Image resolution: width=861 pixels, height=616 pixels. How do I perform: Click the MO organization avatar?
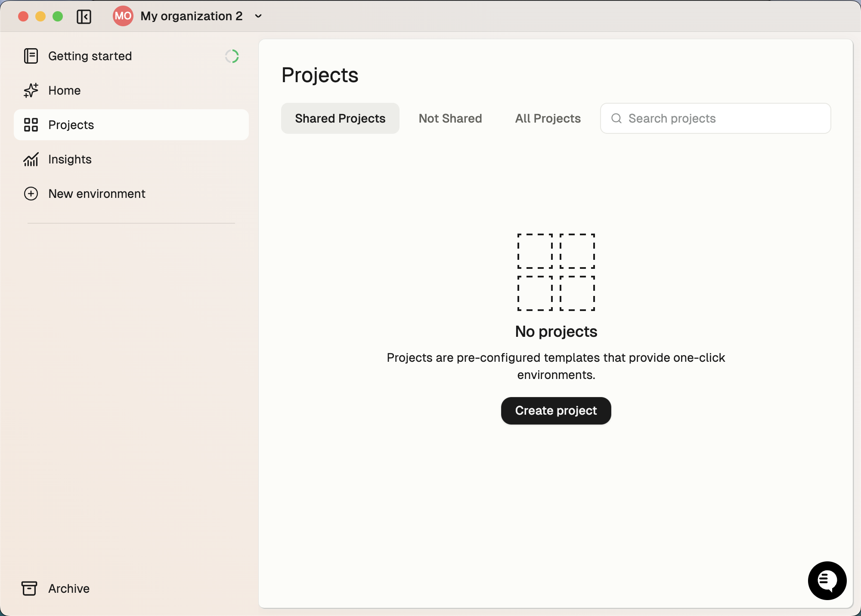click(x=123, y=16)
